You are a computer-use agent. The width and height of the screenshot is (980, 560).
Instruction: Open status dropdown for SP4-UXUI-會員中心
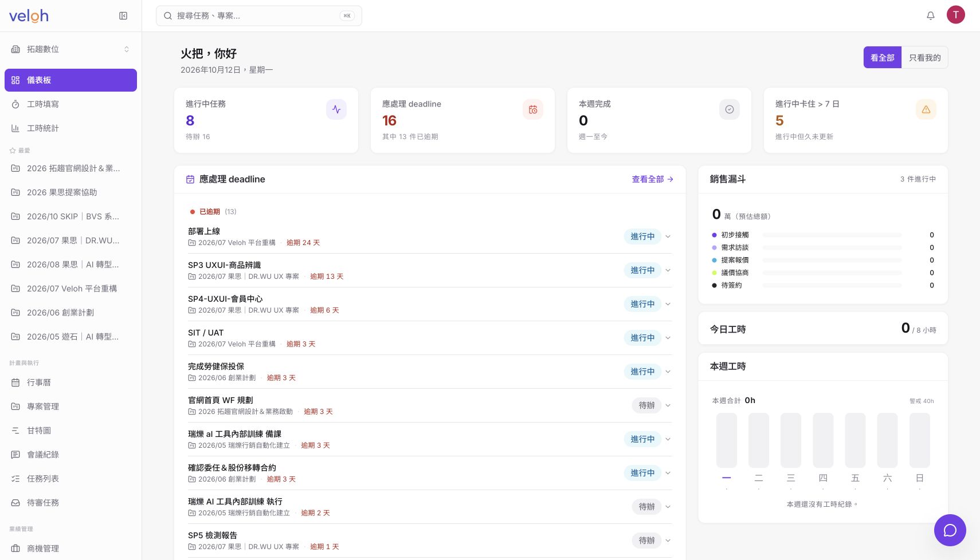[648, 304]
